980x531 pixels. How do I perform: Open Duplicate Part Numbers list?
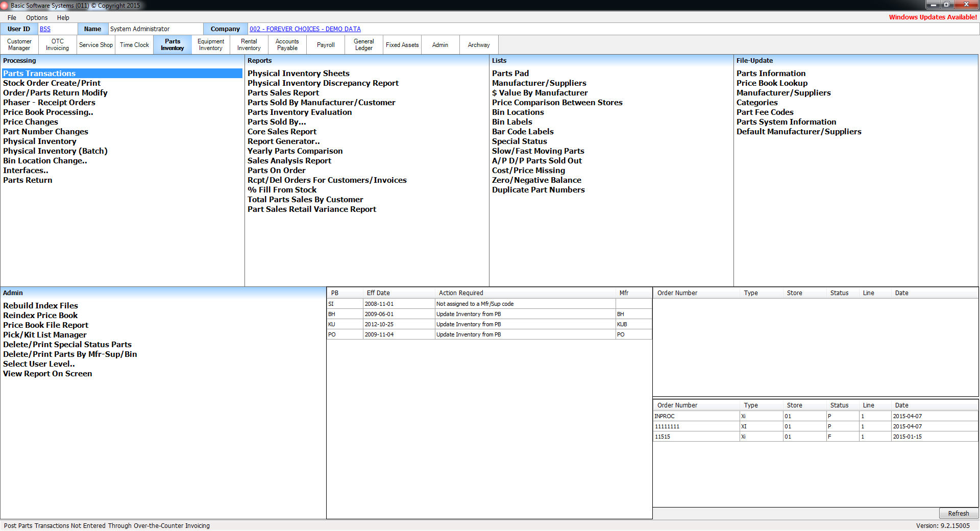pyautogui.click(x=538, y=190)
